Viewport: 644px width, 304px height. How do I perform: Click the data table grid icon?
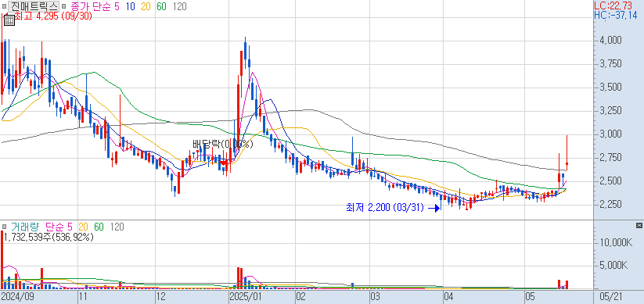(x=9, y=20)
